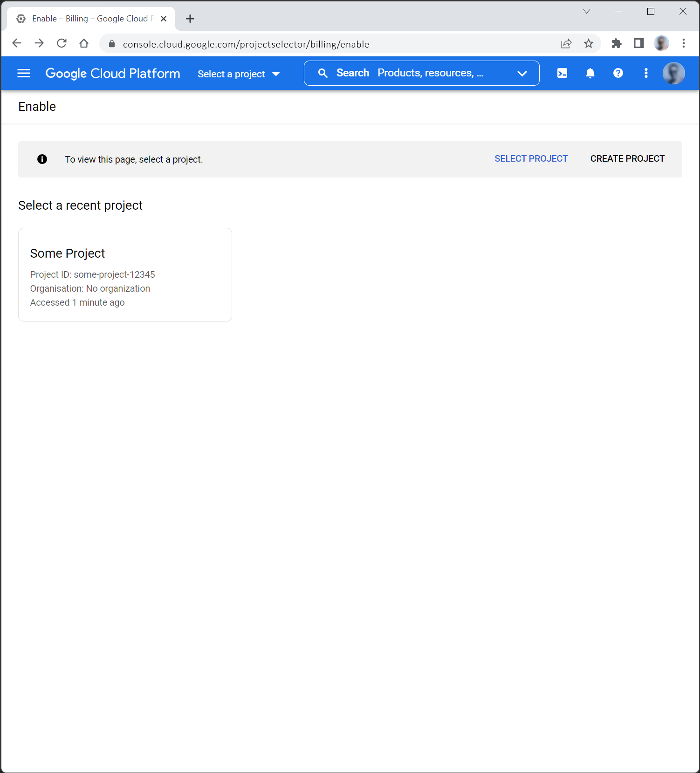This screenshot has width=700, height=773.
Task: Expand the search bar chevron
Action: pos(522,74)
